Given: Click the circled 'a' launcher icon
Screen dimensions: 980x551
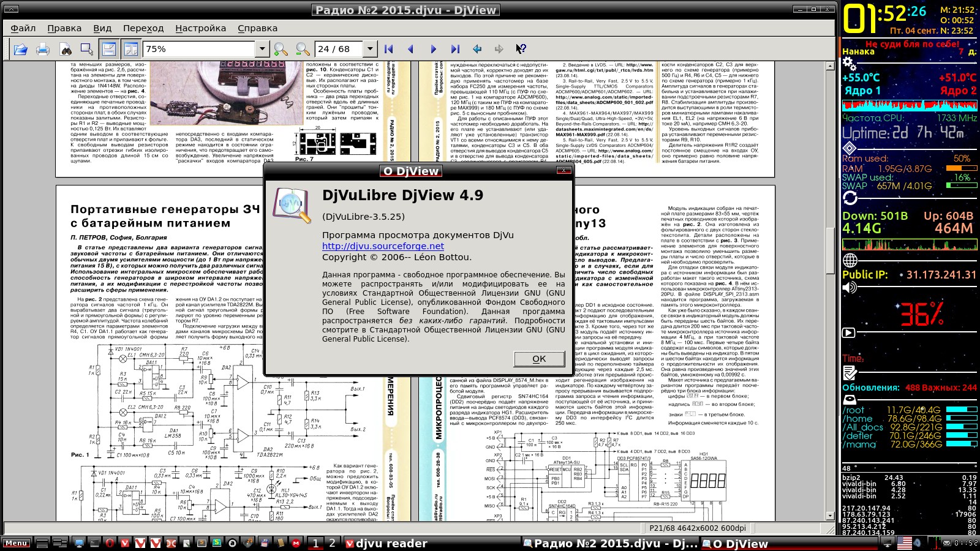Looking at the screenshot, I should 232,543.
